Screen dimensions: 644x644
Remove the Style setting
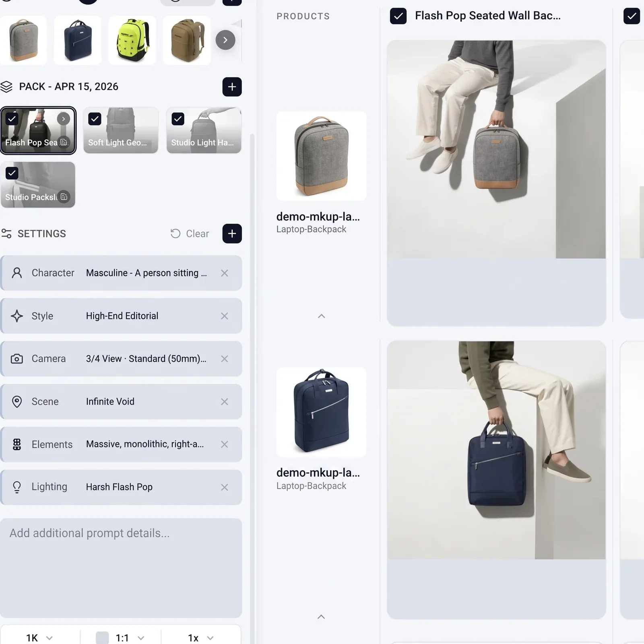(x=225, y=316)
